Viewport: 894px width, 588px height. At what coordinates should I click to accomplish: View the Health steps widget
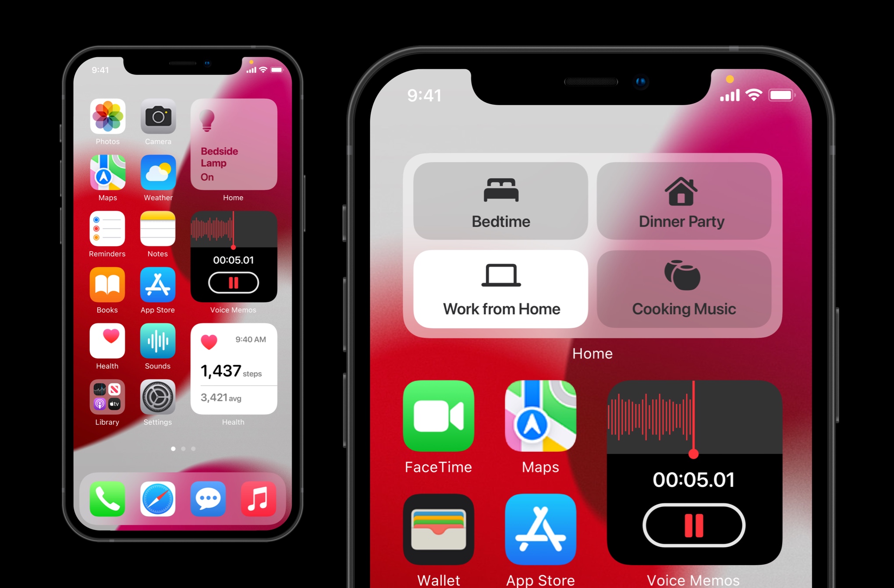(232, 381)
